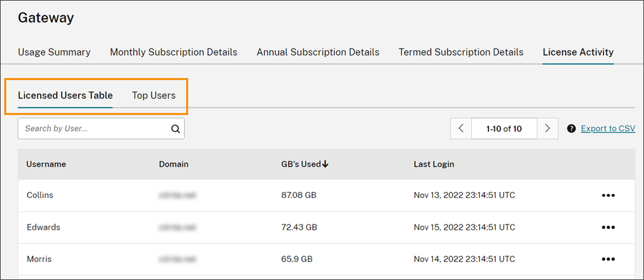Image resolution: width=644 pixels, height=280 pixels.
Task: Switch to Top Users sub-tab
Action: [154, 95]
